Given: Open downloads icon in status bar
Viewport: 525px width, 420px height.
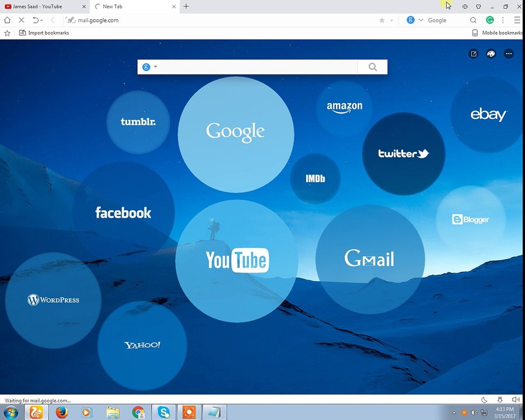Looking at the screenshot, I should click(x=500, y=400).
